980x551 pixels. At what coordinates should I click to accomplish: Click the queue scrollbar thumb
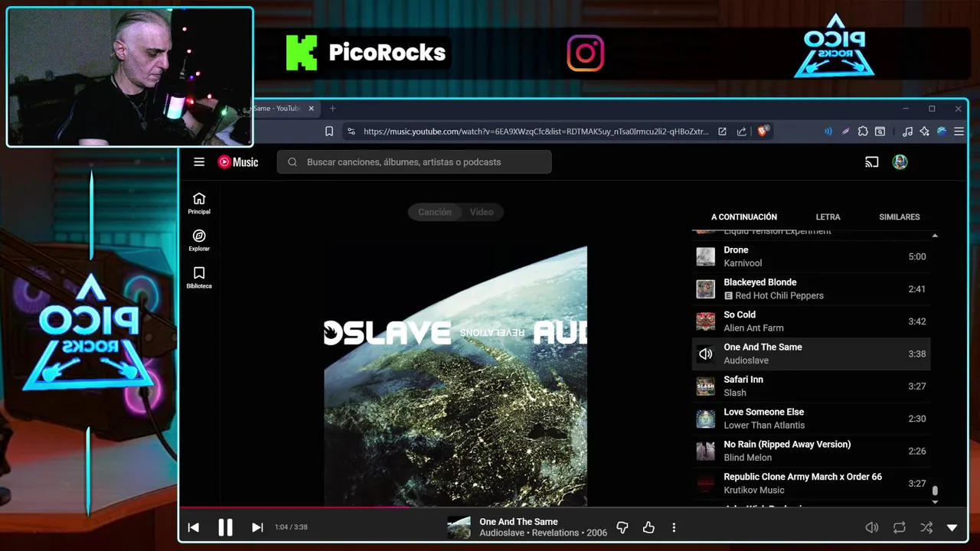(x=935, y=491)
